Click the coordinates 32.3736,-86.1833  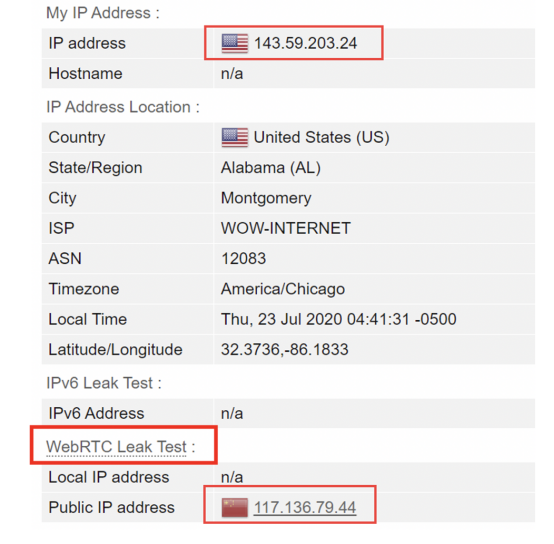(284, 349)
